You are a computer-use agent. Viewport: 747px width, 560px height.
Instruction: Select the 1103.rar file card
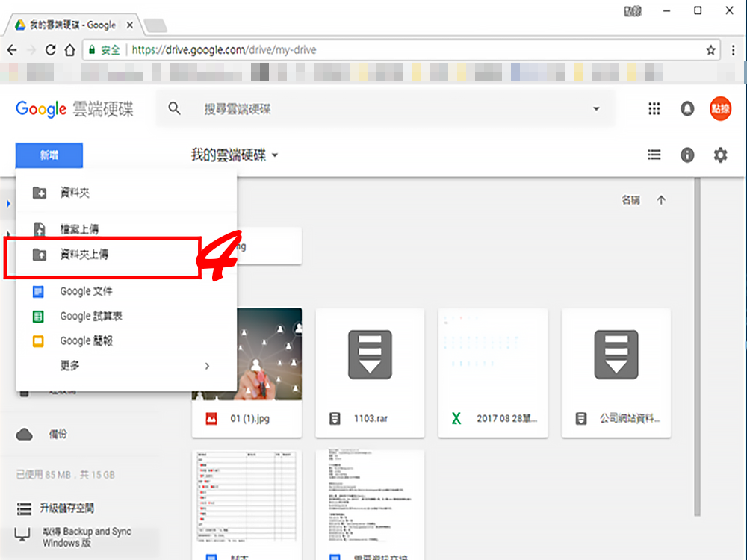(x=370, y=373)
